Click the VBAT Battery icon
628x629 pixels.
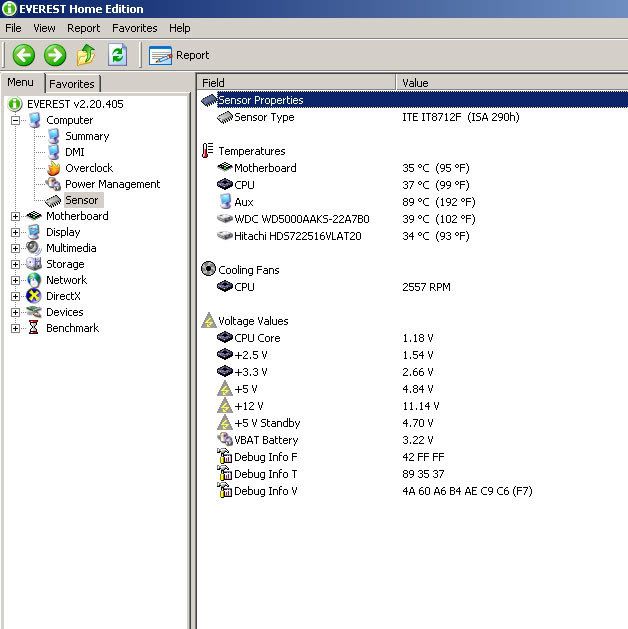[x=225, y=439]
